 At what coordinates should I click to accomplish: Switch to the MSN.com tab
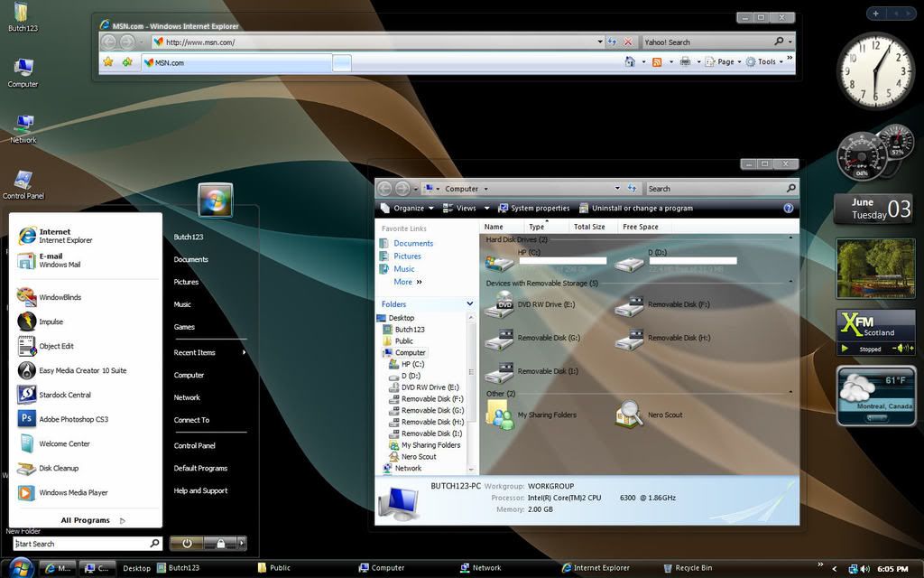click(x=237, y=62)
